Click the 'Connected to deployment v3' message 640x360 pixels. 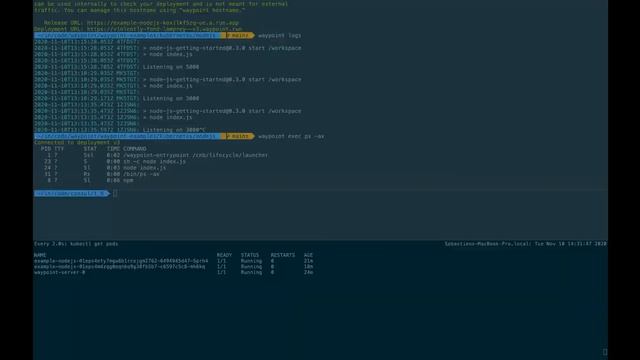click(77, 142)
